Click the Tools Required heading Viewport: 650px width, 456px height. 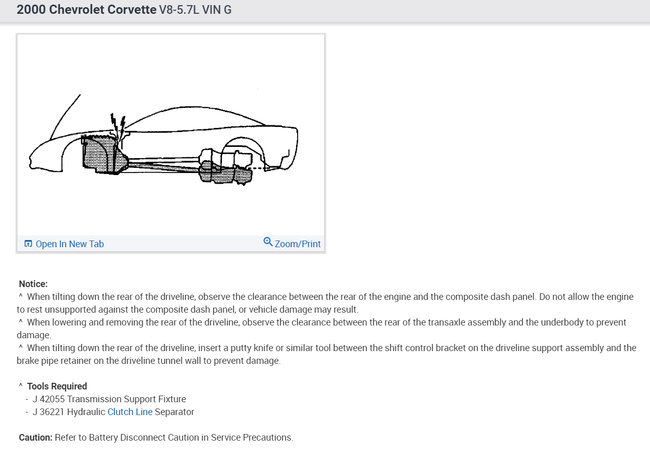(57, 386)
